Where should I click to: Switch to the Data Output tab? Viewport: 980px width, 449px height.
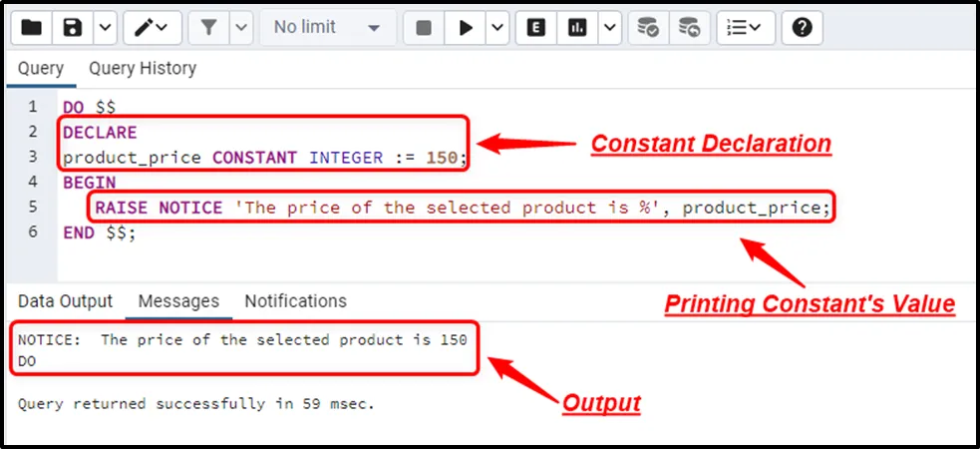(x=65, y=301)
